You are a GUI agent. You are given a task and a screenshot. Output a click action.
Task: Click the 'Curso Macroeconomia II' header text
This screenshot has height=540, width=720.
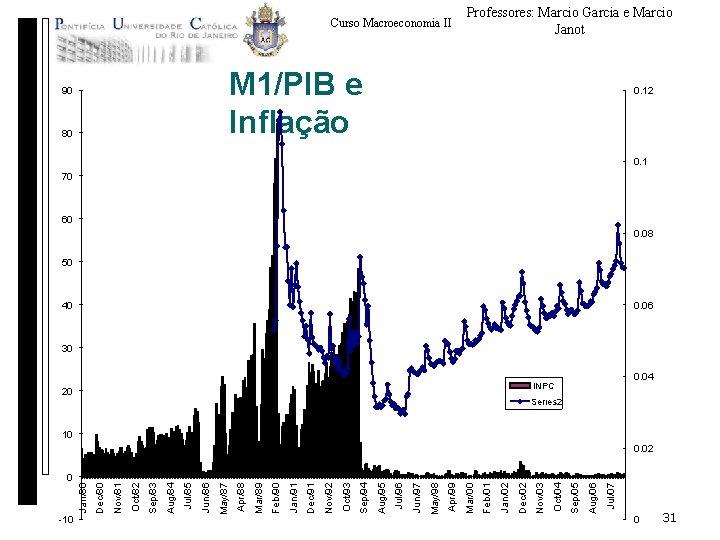tap(391, 23)
